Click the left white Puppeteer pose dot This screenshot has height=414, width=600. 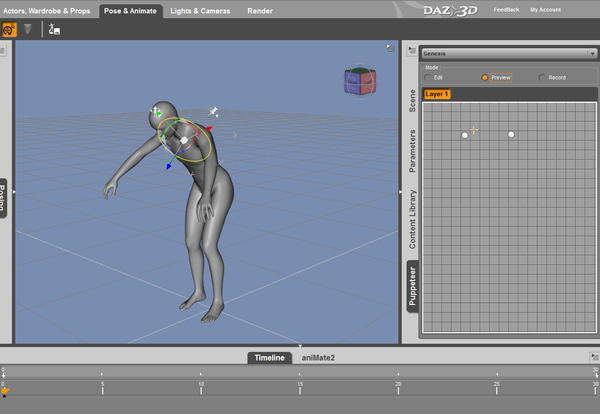click(x=465, y=135)
